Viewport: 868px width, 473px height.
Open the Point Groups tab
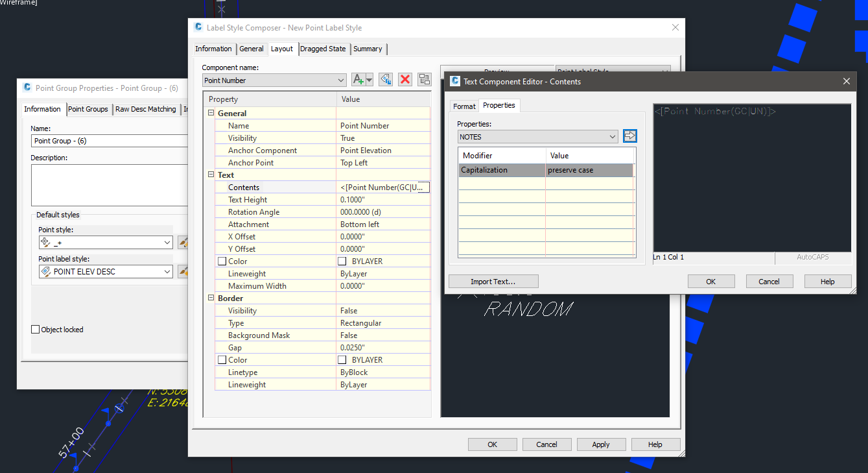[x=88, y=109]
